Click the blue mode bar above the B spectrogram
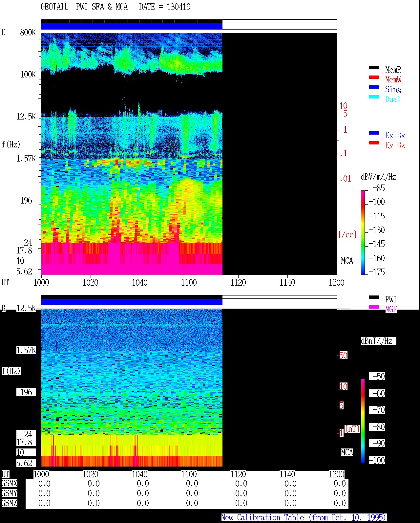 132,302
